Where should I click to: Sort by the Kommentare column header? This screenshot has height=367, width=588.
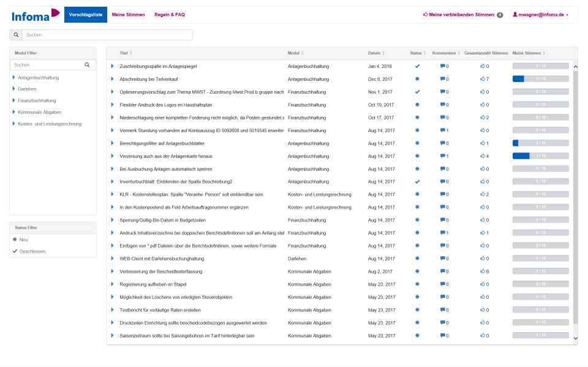click(x=446, y=53)
